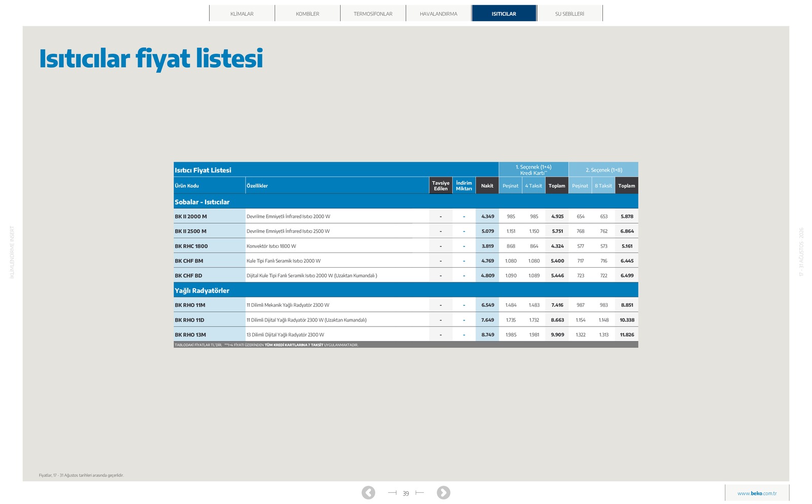Image resolution: width=812 pixels, height=504 pixels.
Task: Click 13 Dilimli Dijital Yağlı Radyatör 2300 W
Action: tap(285, 335)
